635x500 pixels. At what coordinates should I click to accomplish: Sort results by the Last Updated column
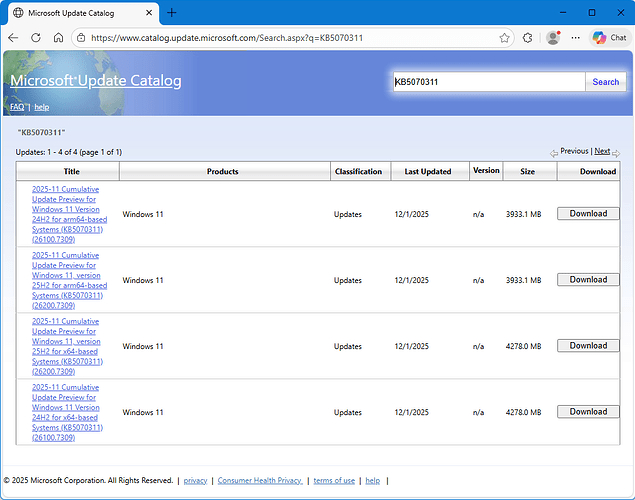[430, 171]
